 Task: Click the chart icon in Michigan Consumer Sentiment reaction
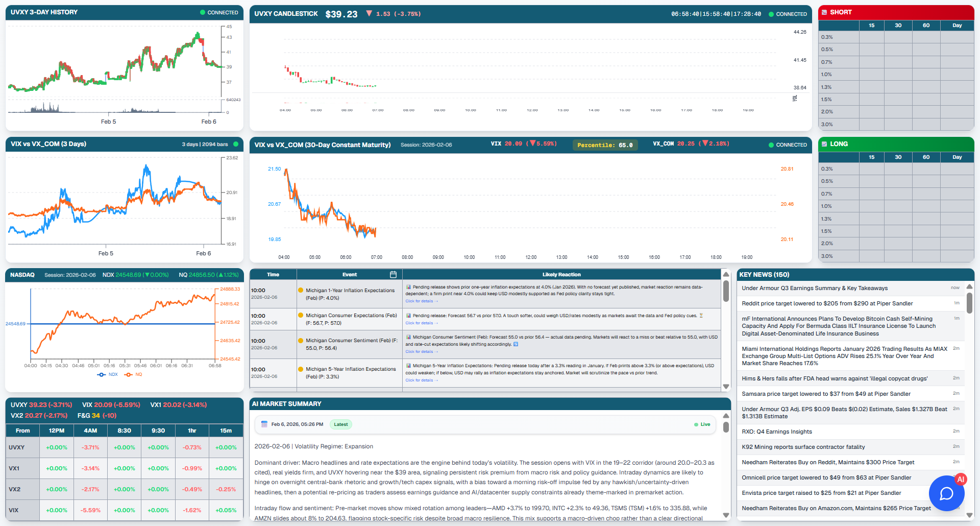coord(408,337)
